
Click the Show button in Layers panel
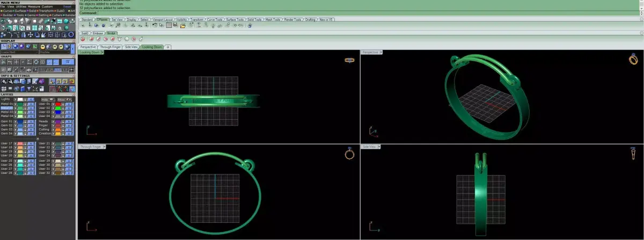point(64,99)
